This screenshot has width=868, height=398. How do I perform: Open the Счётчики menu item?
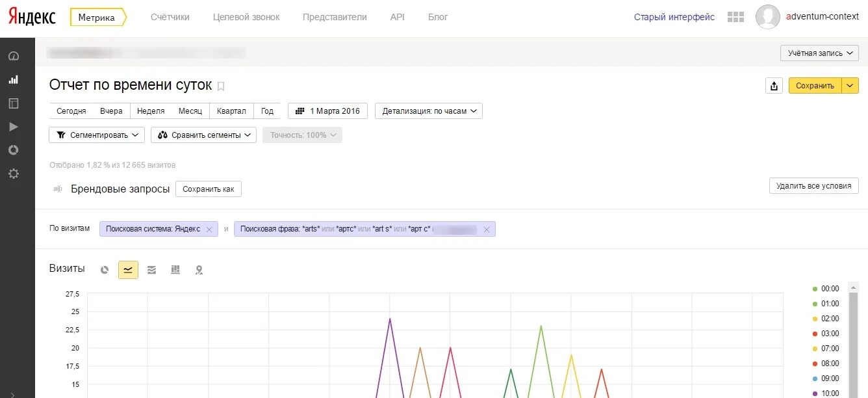170,18
